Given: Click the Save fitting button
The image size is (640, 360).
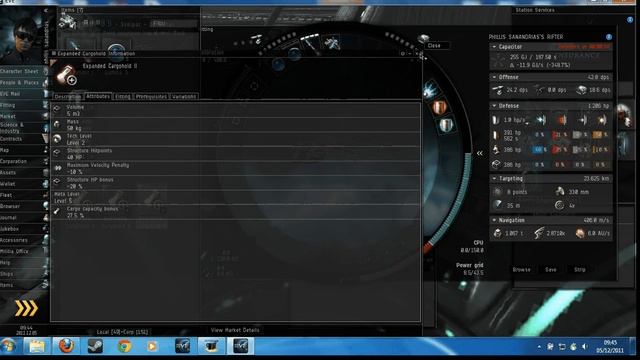Looking at the screenshot, I should (551, 270).
